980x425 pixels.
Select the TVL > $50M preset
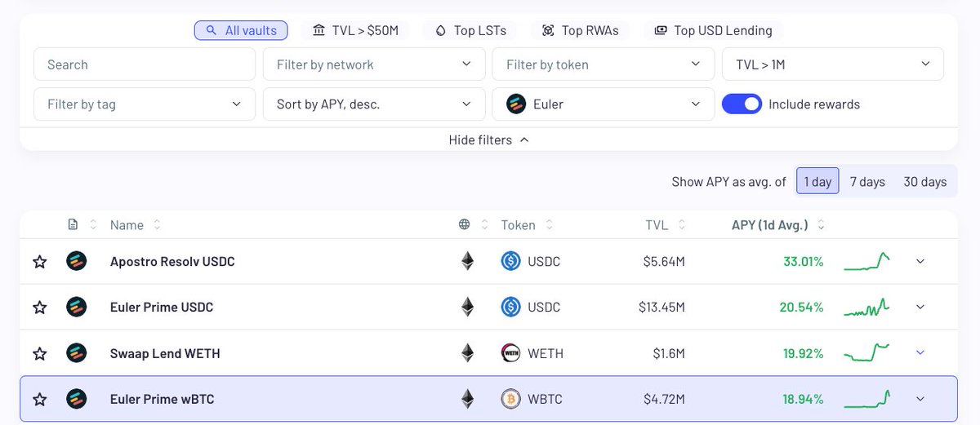[356, 30]
